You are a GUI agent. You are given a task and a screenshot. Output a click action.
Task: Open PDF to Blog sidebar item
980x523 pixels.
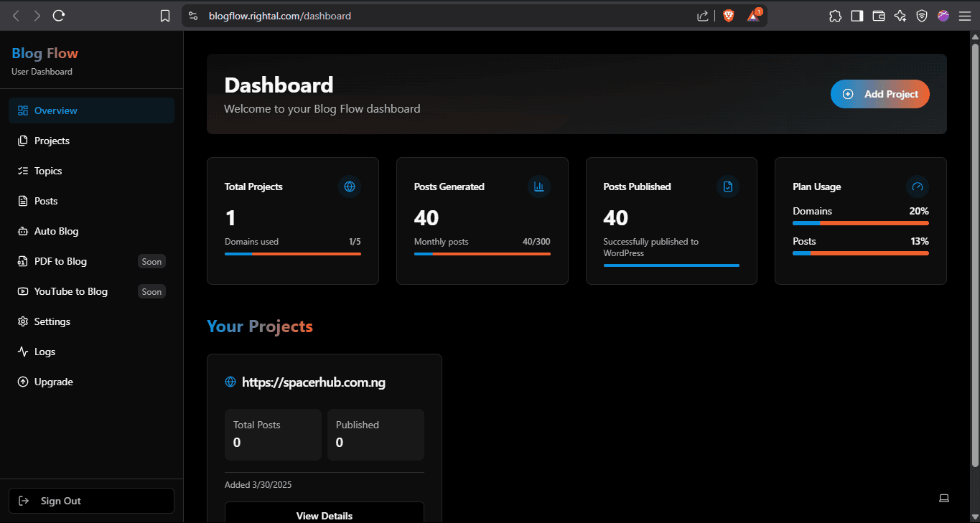(91, 261)
